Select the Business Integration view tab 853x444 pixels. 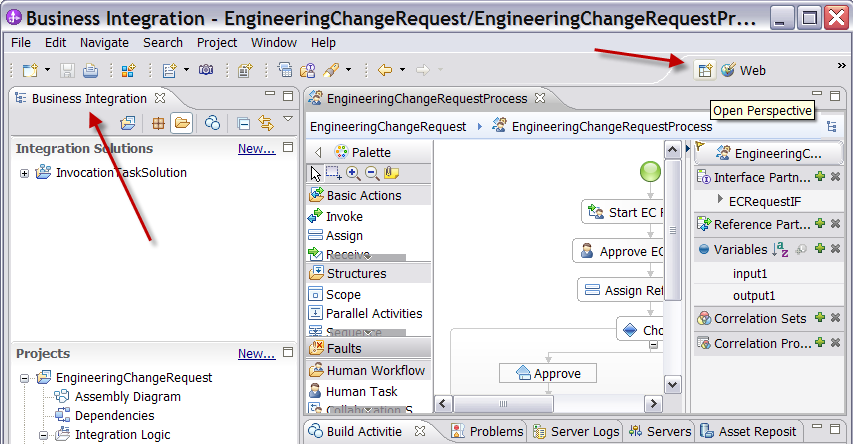(x=89, y=98)
